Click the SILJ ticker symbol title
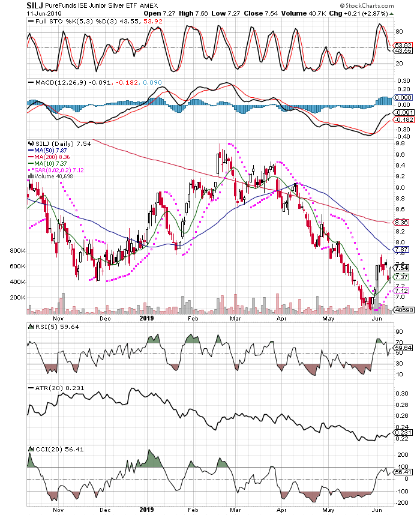This screenshot has width=420, height=515. (35, 5)
